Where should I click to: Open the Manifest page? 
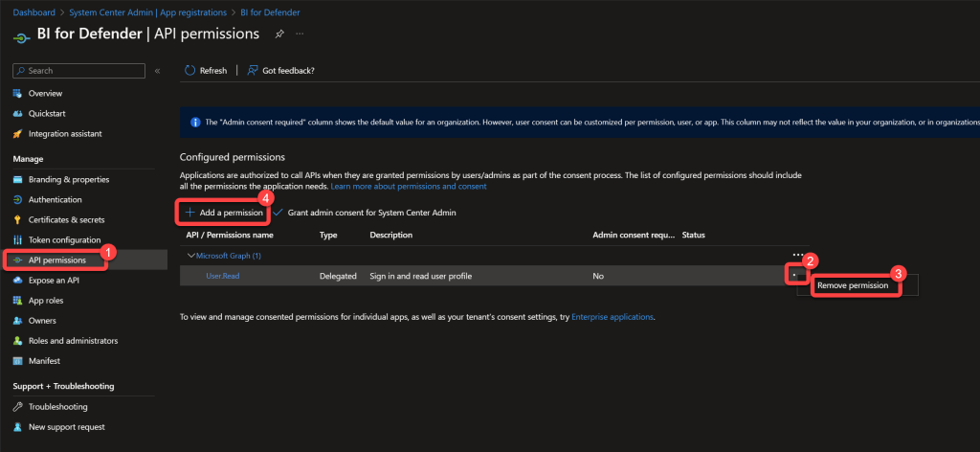(x=45, y=360)
